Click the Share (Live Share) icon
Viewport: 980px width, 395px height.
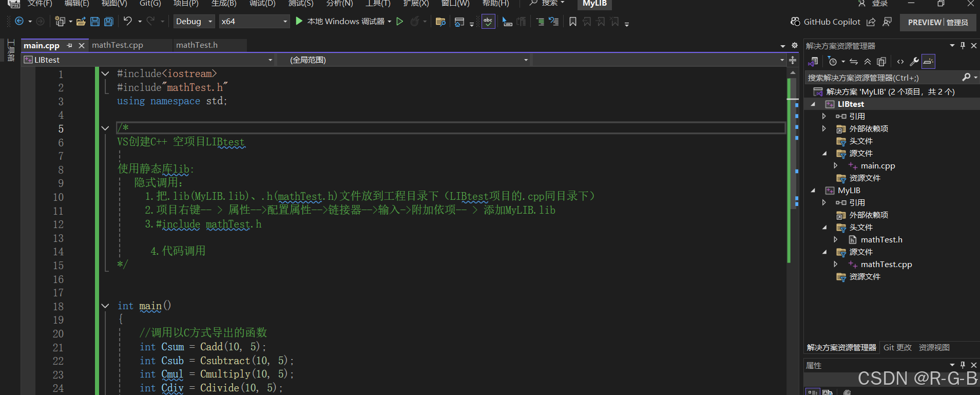871,22
